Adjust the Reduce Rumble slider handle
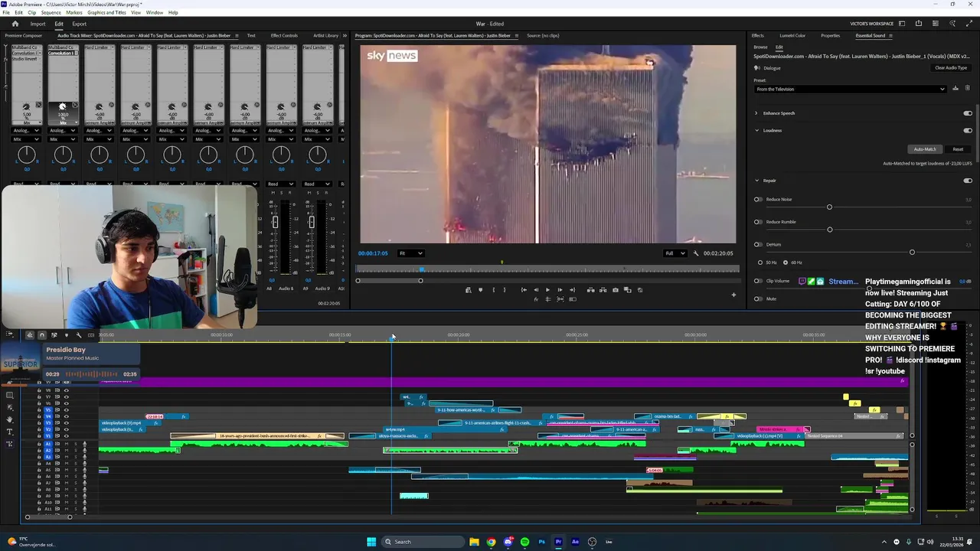 tap(829, 230)
